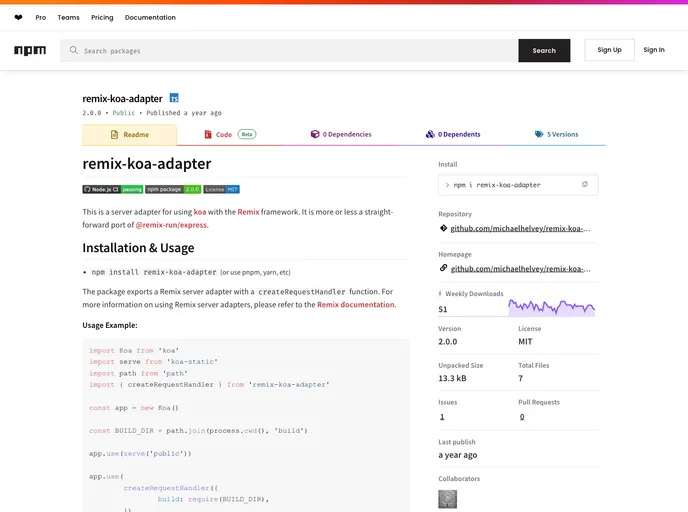688x512 pixels.
Task: Open the Documentation menu item
Action: coord(150,18)
